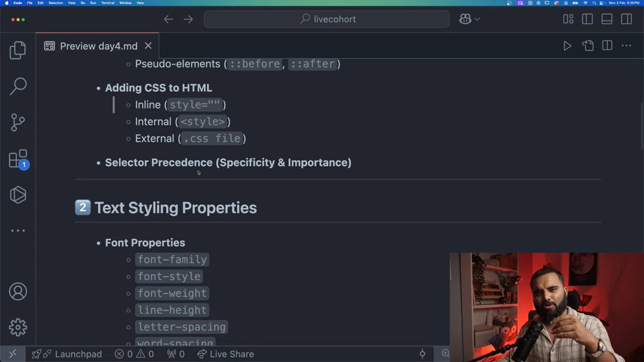Open the Source Control view
Image resolution: width=644 pixels, height=362 pixels.
pos(18,122)
